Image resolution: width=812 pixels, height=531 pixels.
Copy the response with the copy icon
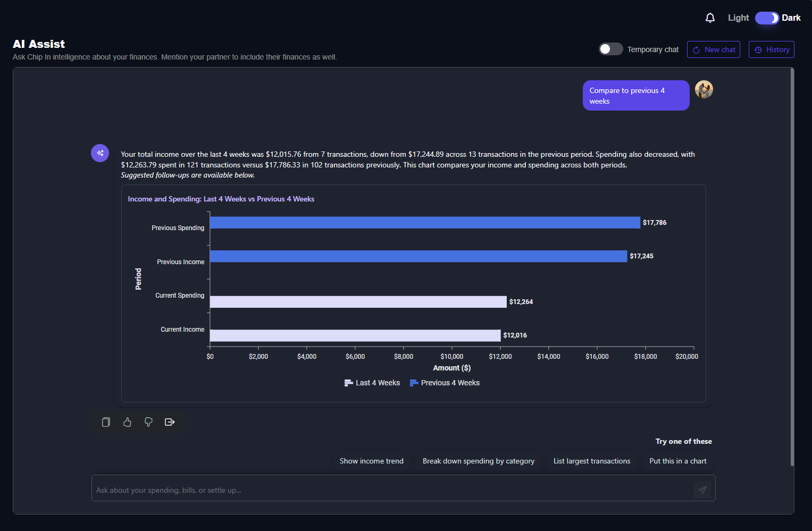(106, 422)
